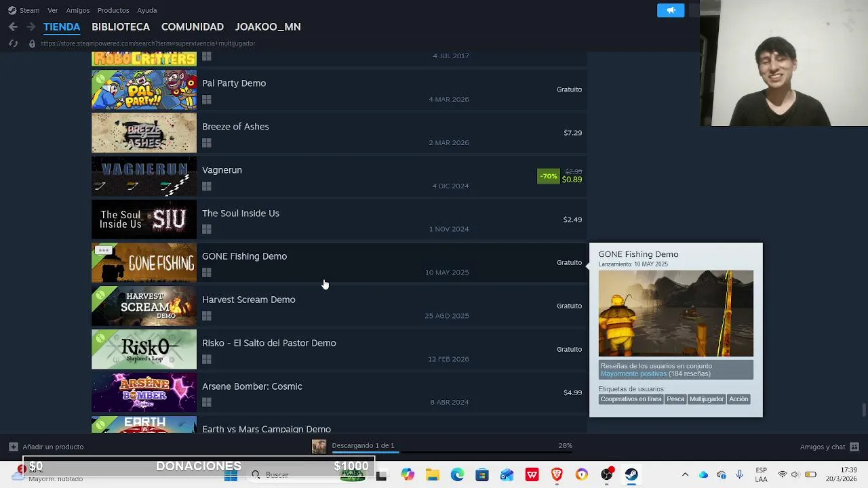Click Windows platform icon under Vagnerun
Screen dimensions: 868x488
coord(207,186)
